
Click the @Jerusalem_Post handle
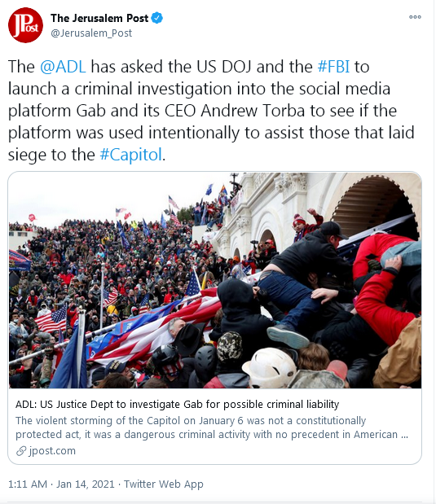coord(91,33)
